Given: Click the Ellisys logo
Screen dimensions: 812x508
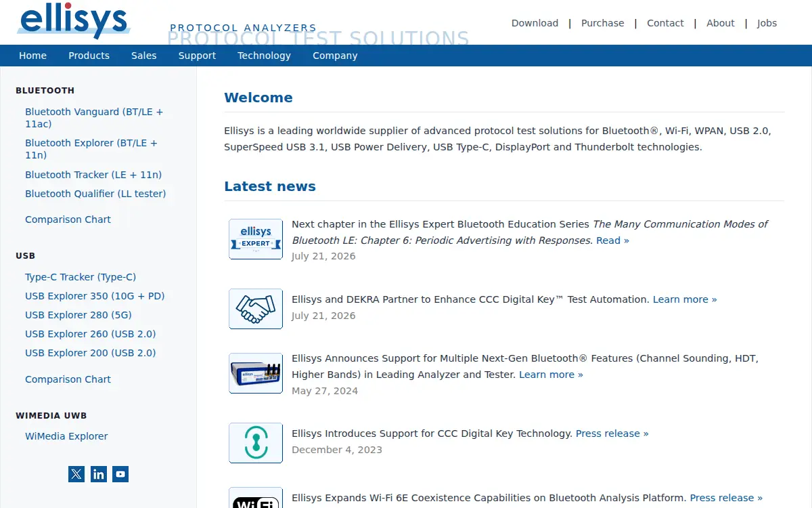Looking at the screenshot, I should pyautogui.click(x=73, y=20).
